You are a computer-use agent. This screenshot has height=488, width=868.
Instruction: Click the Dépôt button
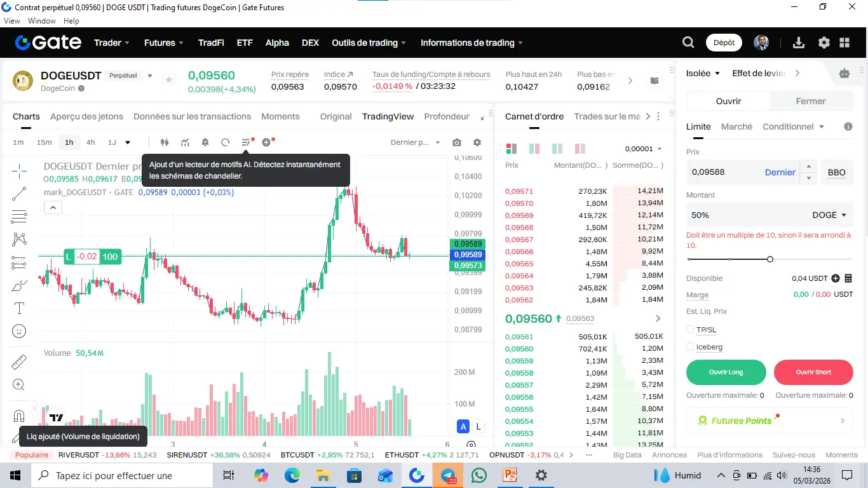pos(724,43)
